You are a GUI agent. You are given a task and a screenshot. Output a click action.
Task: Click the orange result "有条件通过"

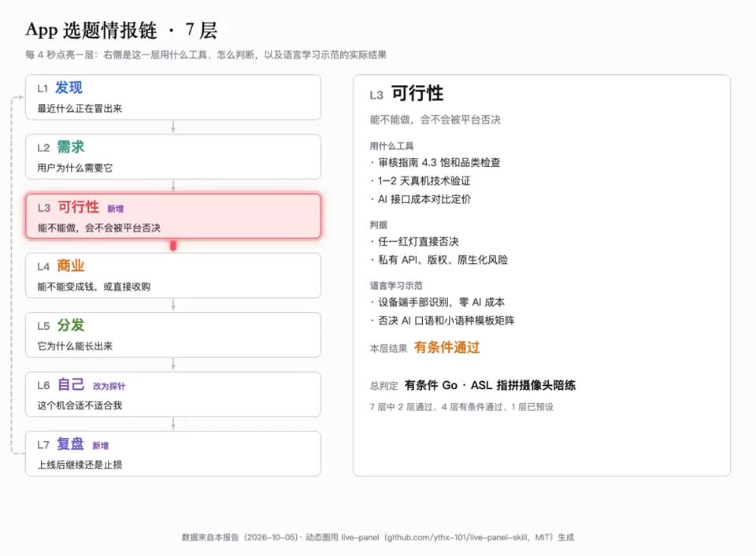[x=447, y=347]
